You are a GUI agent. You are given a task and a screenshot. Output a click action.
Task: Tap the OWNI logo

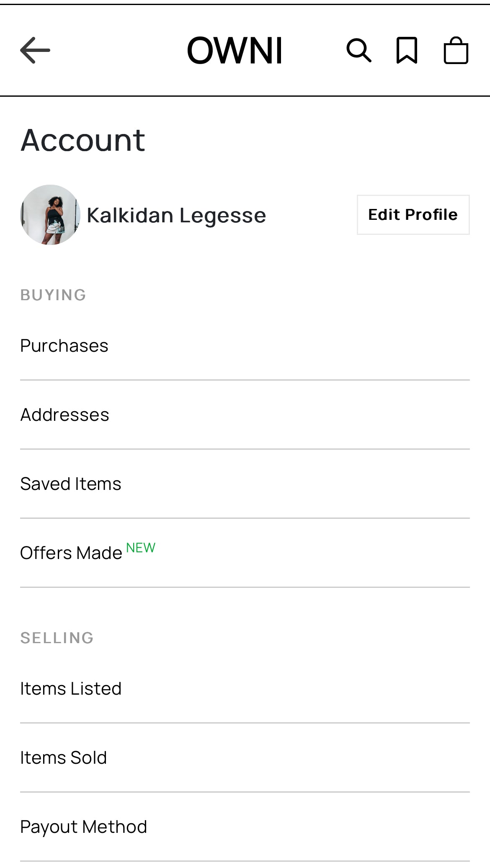point(235,51)
